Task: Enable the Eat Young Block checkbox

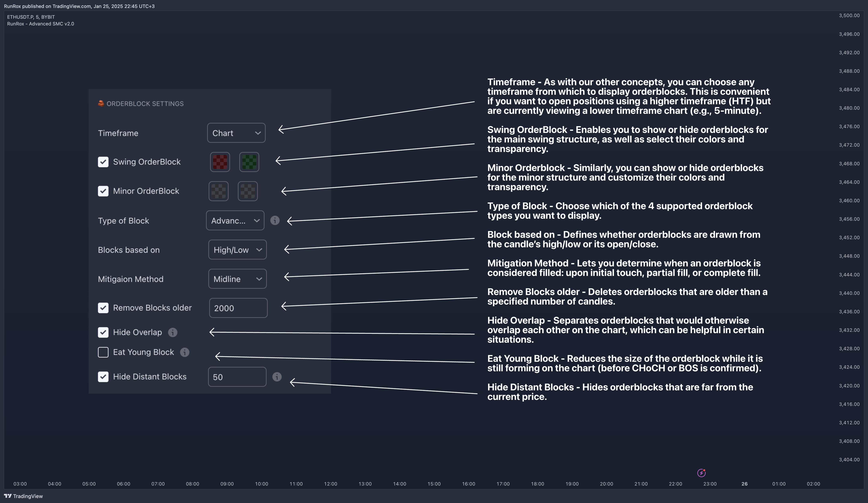Action: (103, 352)
